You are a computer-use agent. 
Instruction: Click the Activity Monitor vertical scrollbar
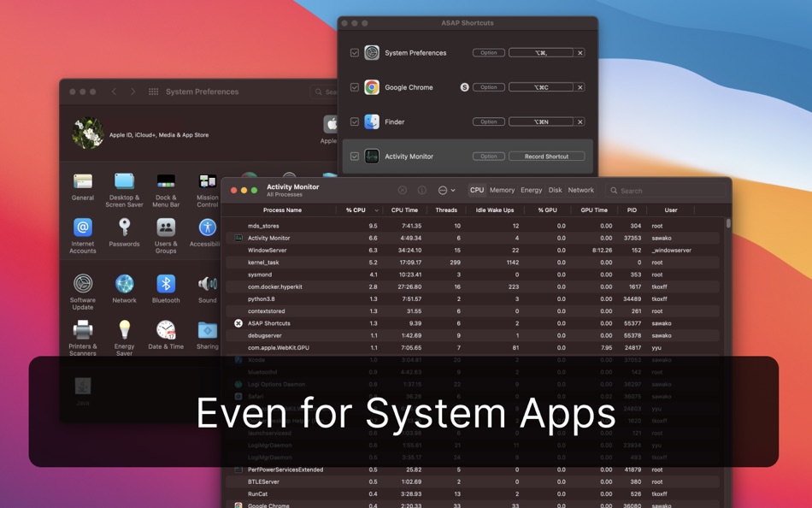click(x=728, y=223)
